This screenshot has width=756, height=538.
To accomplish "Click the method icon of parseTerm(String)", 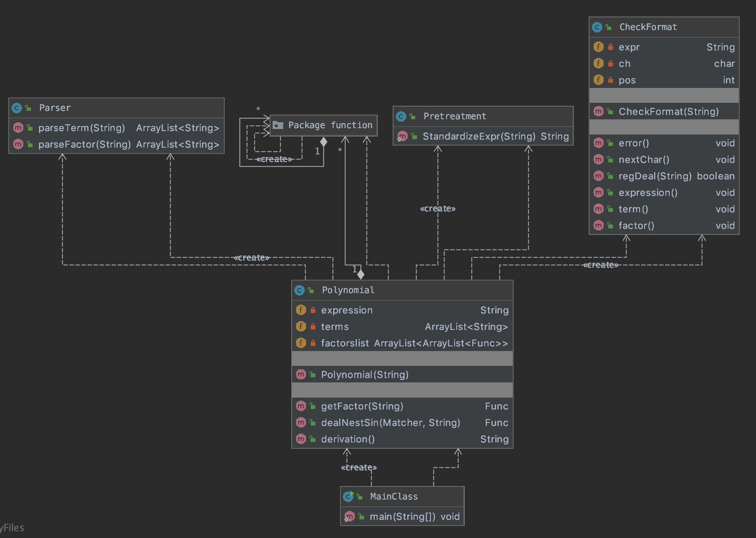I will (18, 128).
